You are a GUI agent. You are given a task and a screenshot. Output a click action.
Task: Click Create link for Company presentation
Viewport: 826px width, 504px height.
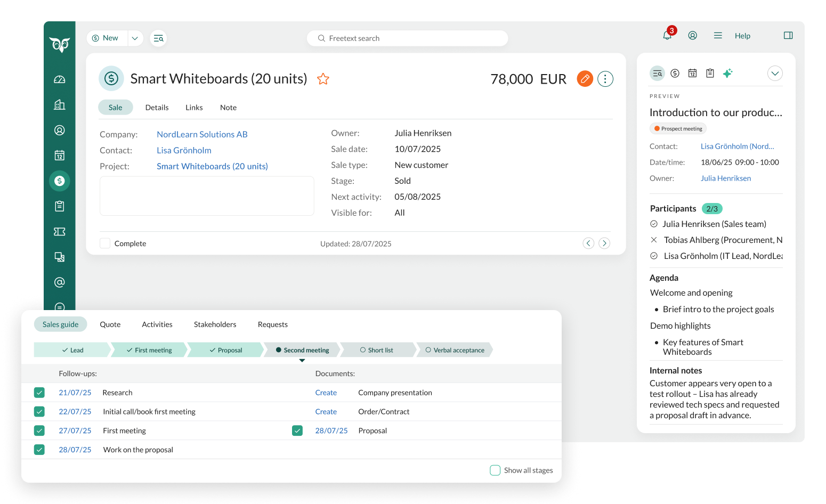point(326,393)
